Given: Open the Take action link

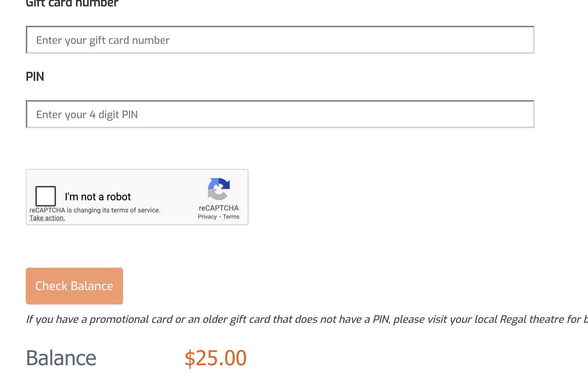Looking at the screenshot, I should [x=47, y=218].
